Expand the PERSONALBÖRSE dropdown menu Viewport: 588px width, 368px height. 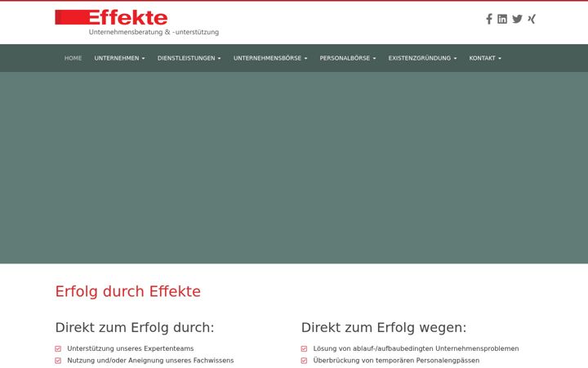(x=348, y=58)
